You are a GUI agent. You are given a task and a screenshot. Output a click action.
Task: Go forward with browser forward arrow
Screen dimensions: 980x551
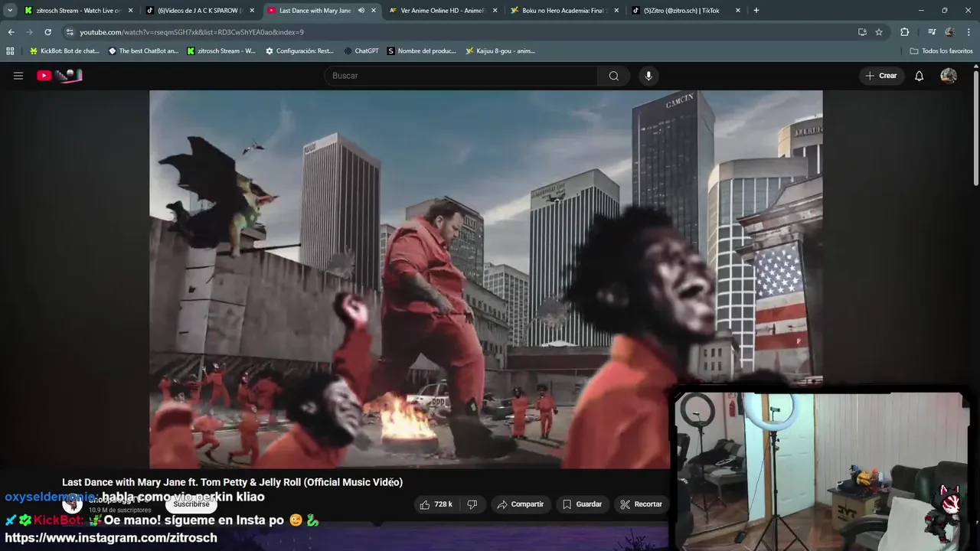pos(29,32)
